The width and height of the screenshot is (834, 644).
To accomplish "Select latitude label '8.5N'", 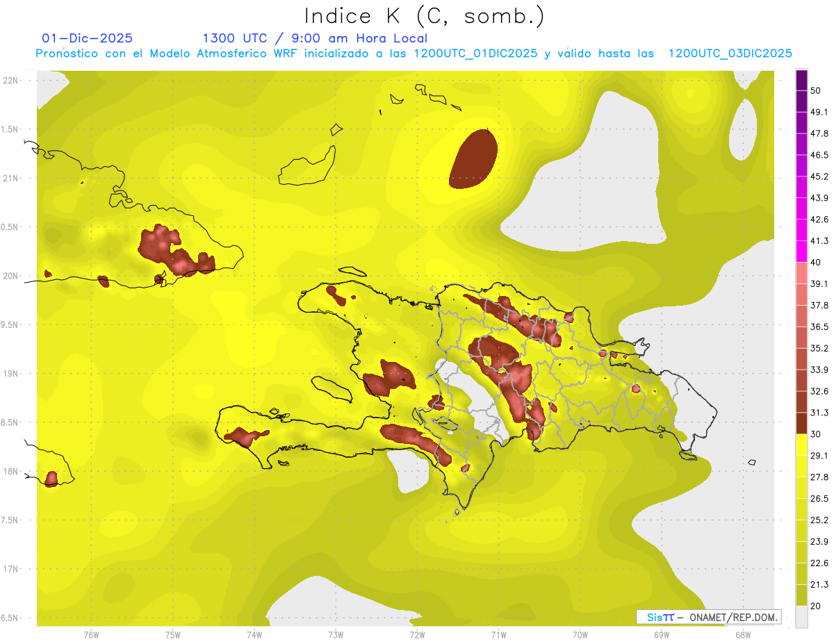I will [x=10, y=422].
